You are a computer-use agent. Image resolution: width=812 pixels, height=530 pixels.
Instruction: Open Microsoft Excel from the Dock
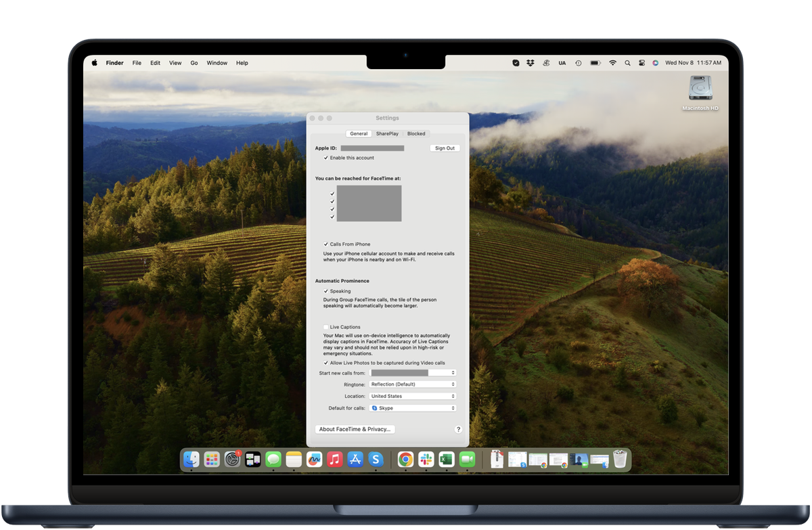click(x=446, y=459)
